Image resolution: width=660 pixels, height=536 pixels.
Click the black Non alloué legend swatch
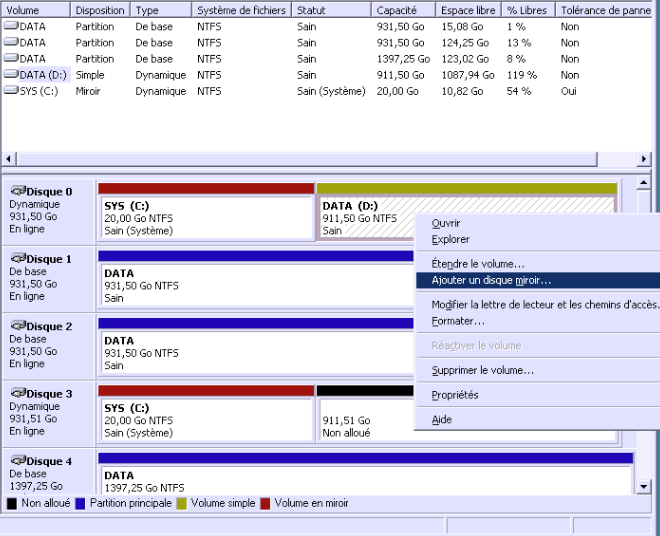pos(12,504)
